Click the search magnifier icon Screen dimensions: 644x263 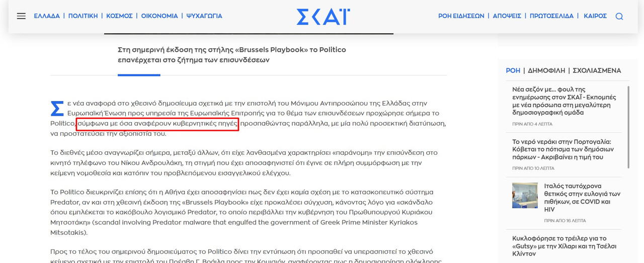click(x=619, y=16)
